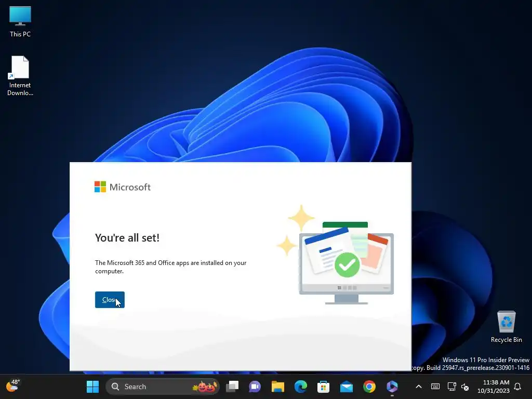The width and height of the screenshot is (532, 399).
Task: Launch the Chat (Teams) taskbar icon
Action: point(255,387)
